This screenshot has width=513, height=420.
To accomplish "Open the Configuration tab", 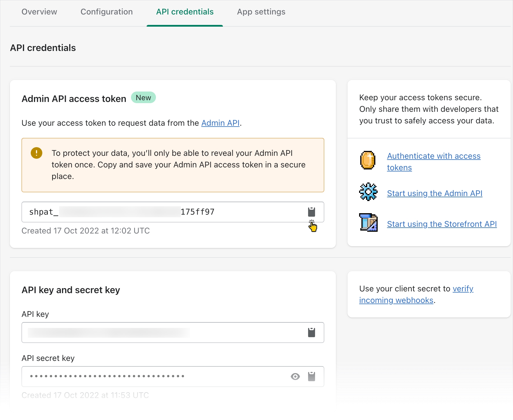I will 107,12.
